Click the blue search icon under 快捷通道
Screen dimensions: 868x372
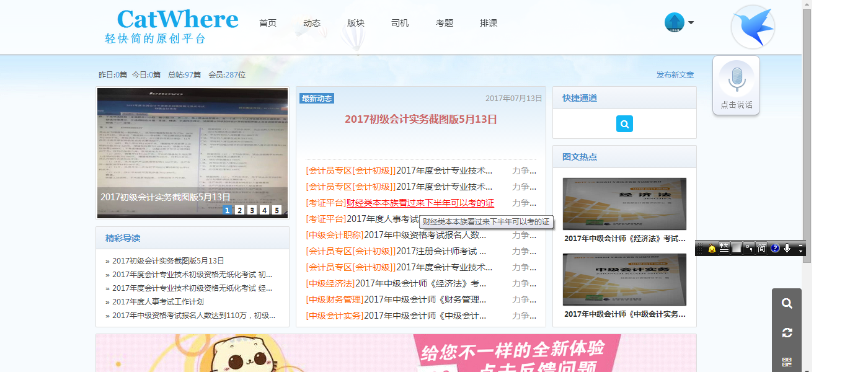click(x=624, y=124)
